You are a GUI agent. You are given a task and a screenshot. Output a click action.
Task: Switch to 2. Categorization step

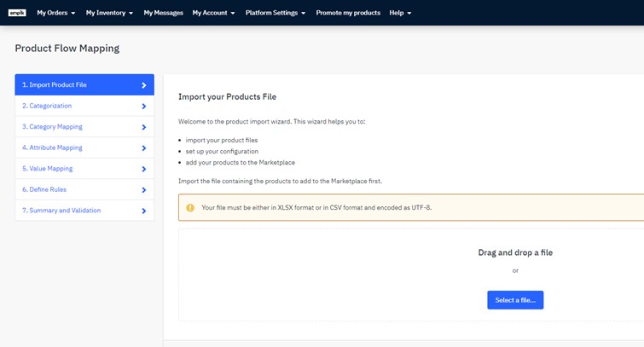pos(47,106)
